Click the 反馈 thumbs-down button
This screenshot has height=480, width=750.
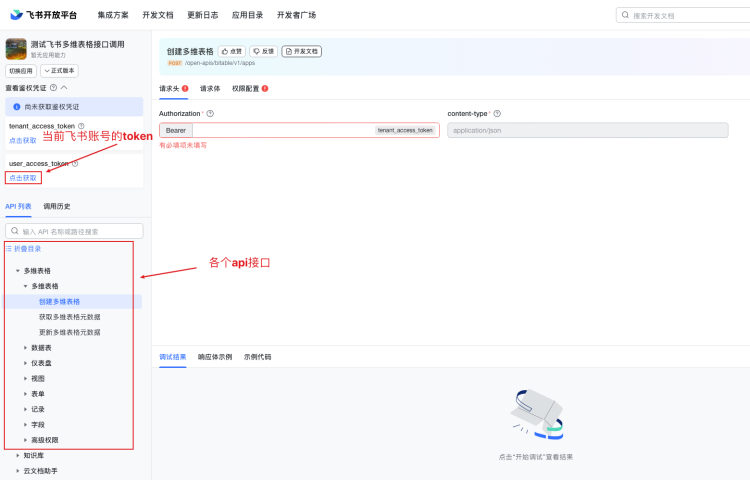point(264,51)
